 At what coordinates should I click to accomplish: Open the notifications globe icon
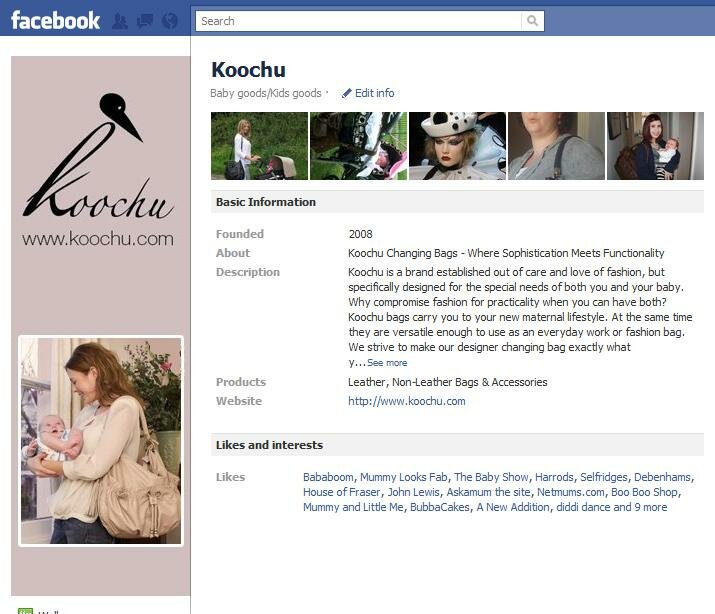click(170, 21)
